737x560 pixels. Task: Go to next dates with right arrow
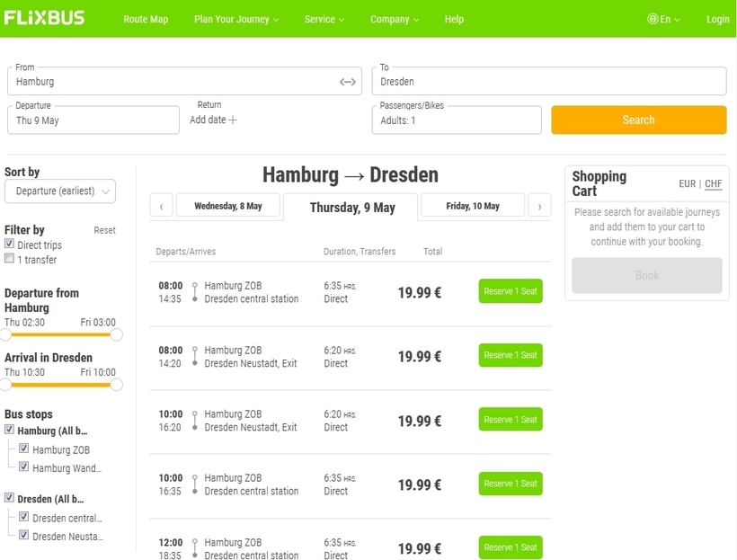click(539, 206)
